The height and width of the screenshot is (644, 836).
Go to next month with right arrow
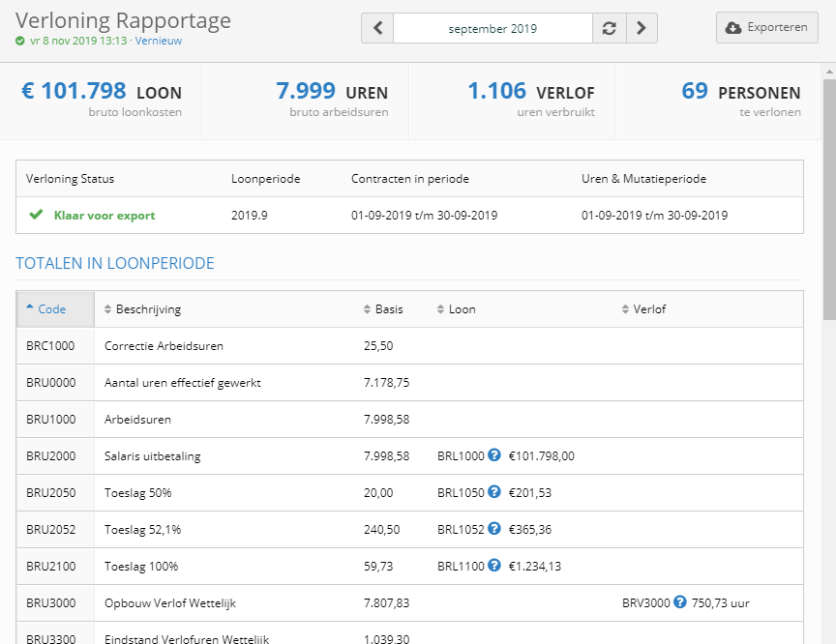(x=642, y=28)
